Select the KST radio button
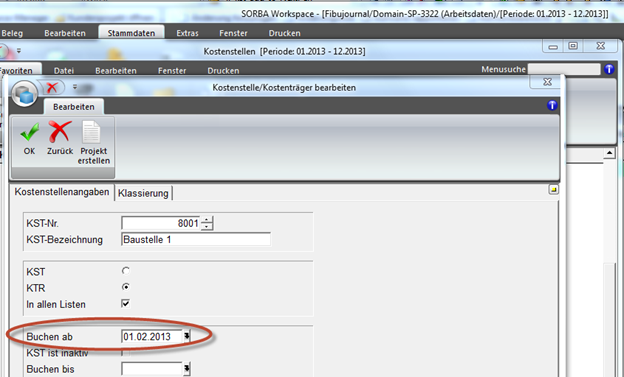624x377 pixels. click(x=126, y=271)
